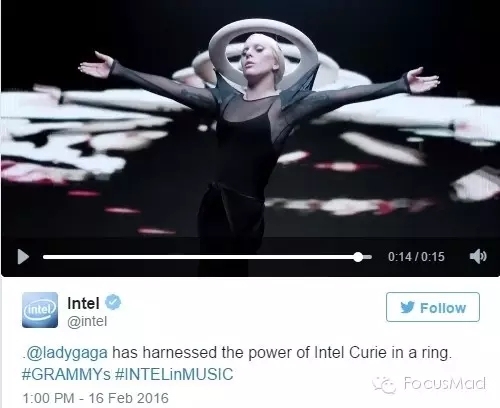Jump to the unplayed end of the progress bar

coord(368,257)
